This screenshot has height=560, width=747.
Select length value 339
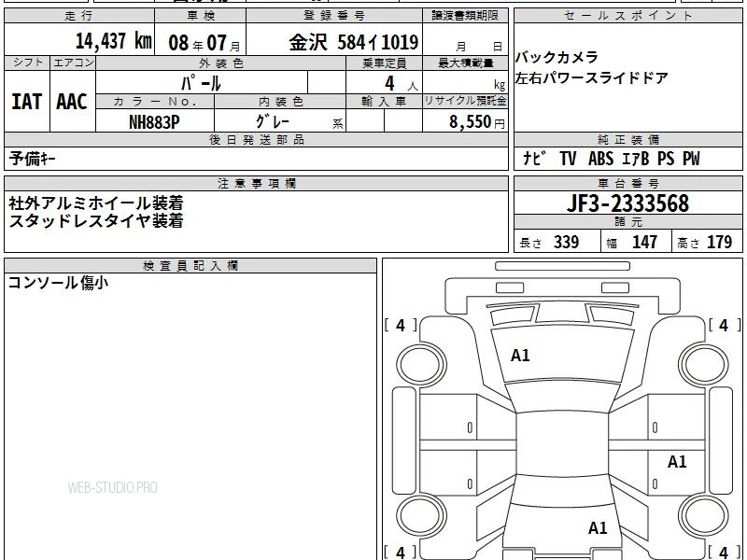pos(567,242)
